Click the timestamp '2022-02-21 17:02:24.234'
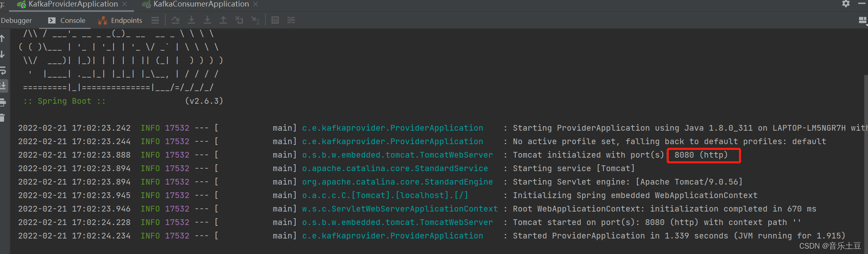This screenshot has width=868, height=254. [74, 236]
